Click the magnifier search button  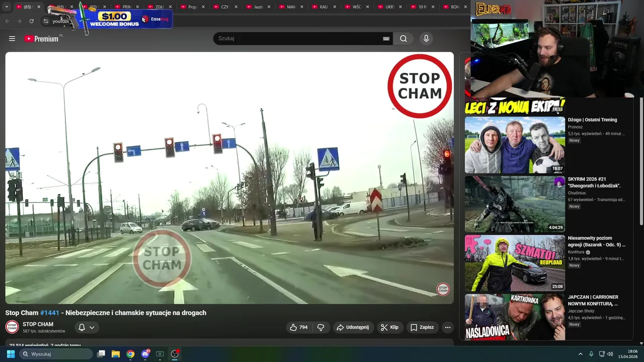404,39
